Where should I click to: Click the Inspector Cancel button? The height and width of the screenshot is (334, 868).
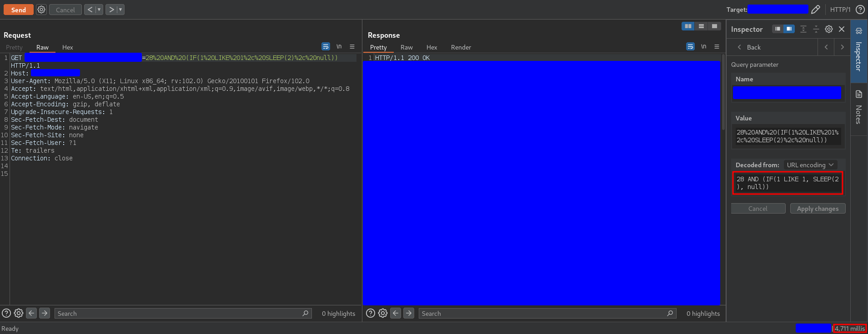point(758,209)
